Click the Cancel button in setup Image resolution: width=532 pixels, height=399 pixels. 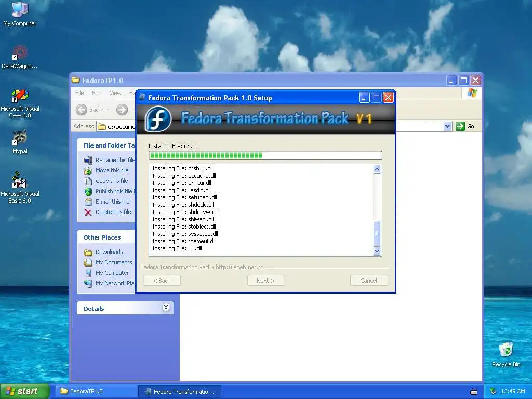pyautogui.click(x=368, y=280)
